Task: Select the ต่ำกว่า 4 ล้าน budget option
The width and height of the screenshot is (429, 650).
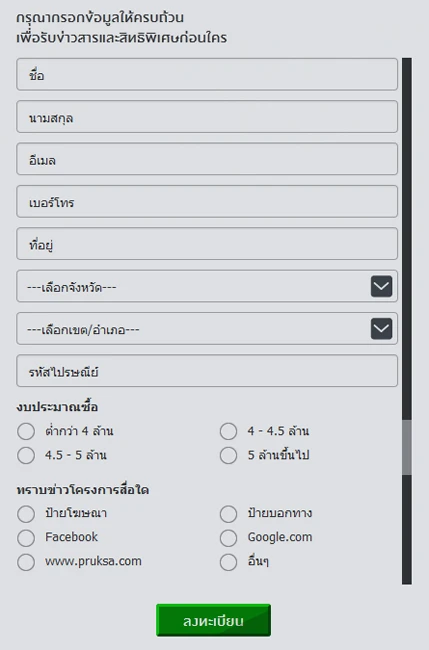Action: [x=26, y=431]
